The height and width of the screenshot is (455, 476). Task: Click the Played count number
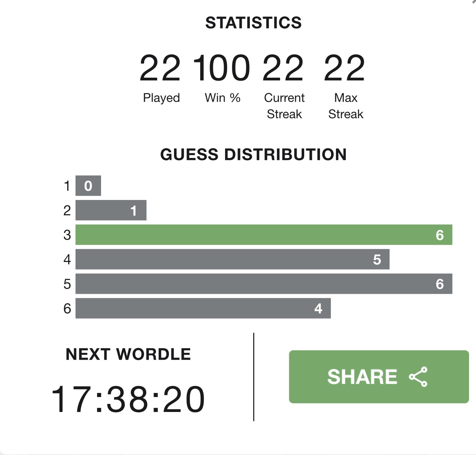pyautogui.click(x=160, y=68)
